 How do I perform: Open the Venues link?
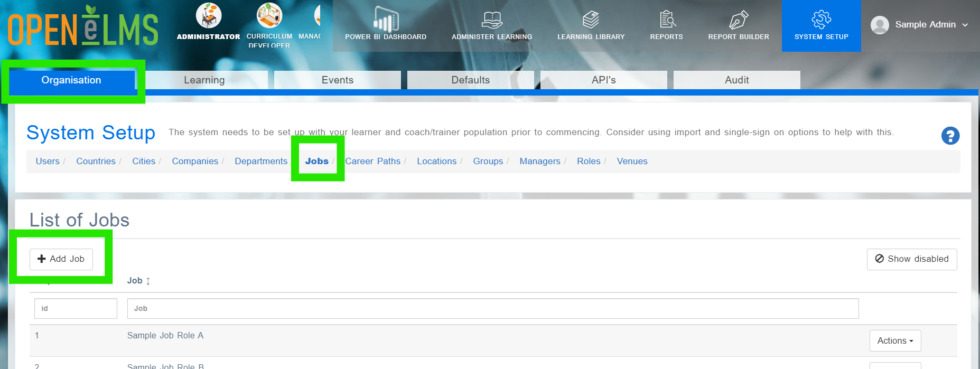click(632, 162)
